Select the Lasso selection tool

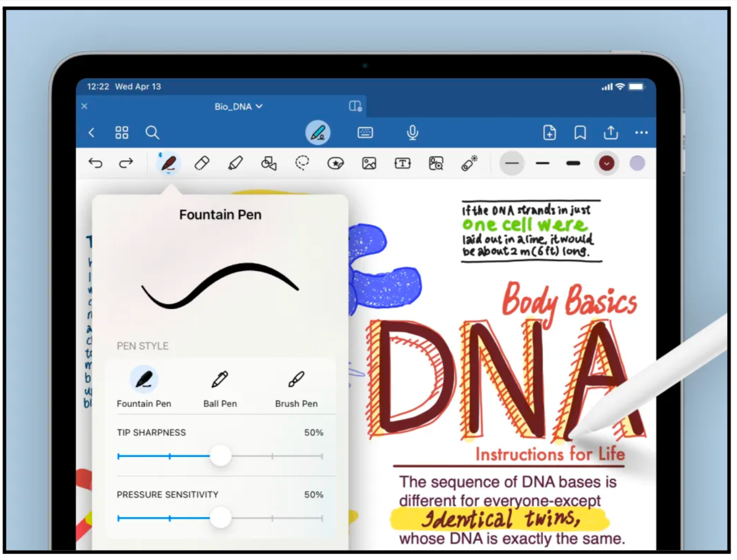tap(302, 163)
